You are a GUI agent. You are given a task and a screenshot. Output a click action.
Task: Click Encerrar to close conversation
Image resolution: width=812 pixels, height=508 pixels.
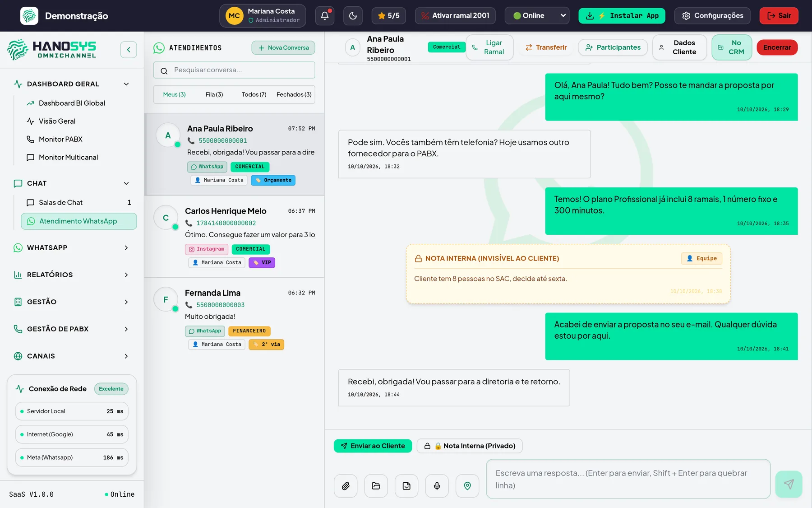777,47
